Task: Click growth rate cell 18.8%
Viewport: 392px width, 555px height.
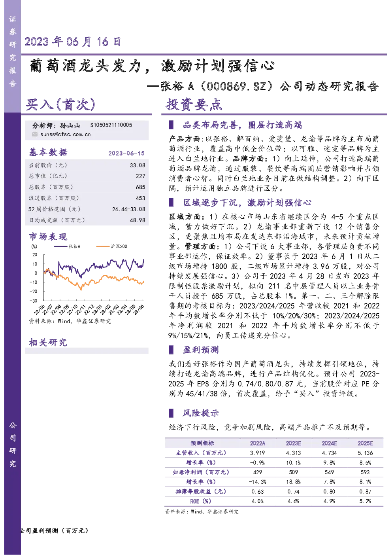Action: 293,482
